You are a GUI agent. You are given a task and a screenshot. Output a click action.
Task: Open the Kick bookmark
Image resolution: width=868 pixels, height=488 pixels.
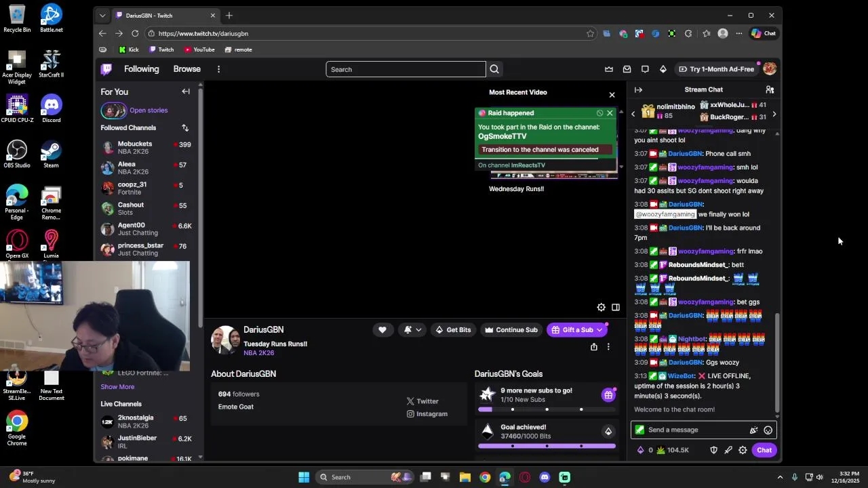coord(128,49)
